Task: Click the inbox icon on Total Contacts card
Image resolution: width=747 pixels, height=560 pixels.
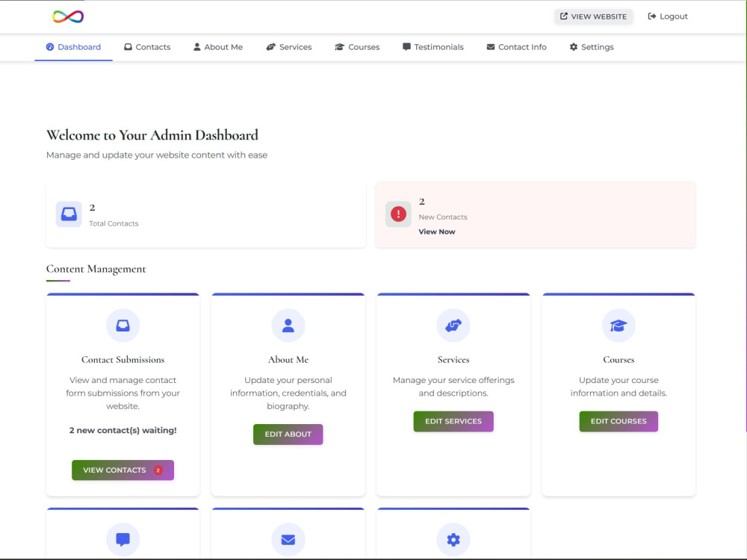Action: (x=69, y=214)
